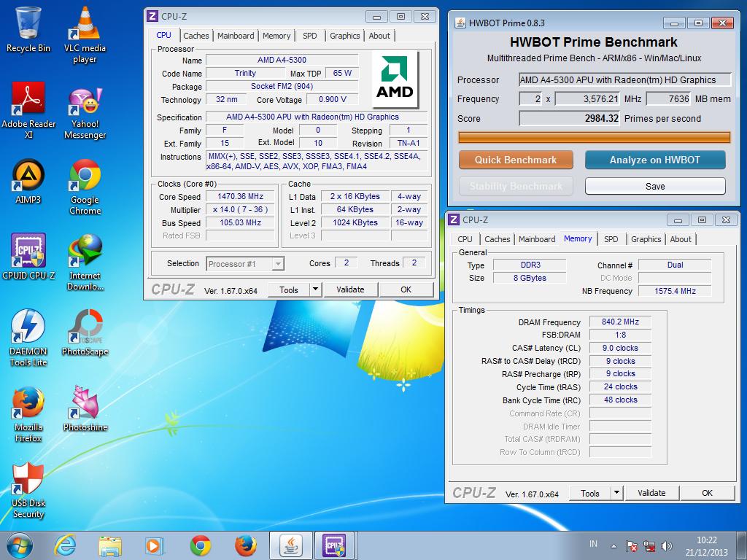Click Chrome icon in taskbar
This screenshot has height=560, width=747.
click(x=200, y=545)
